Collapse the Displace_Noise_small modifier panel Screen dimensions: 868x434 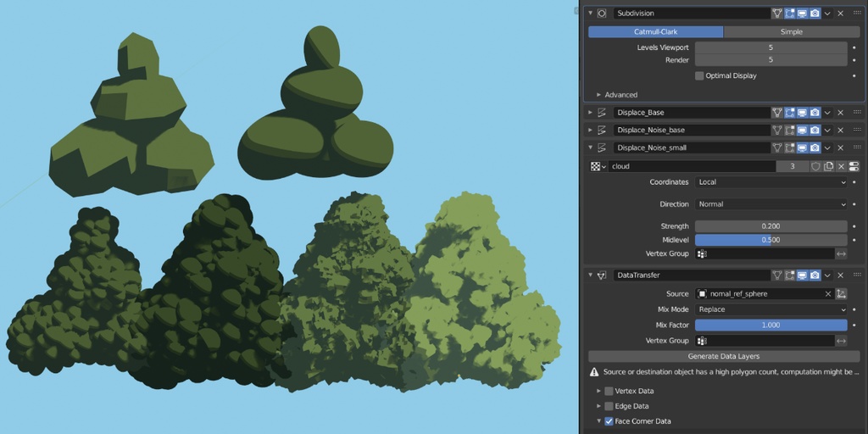[x=591, y=147]
